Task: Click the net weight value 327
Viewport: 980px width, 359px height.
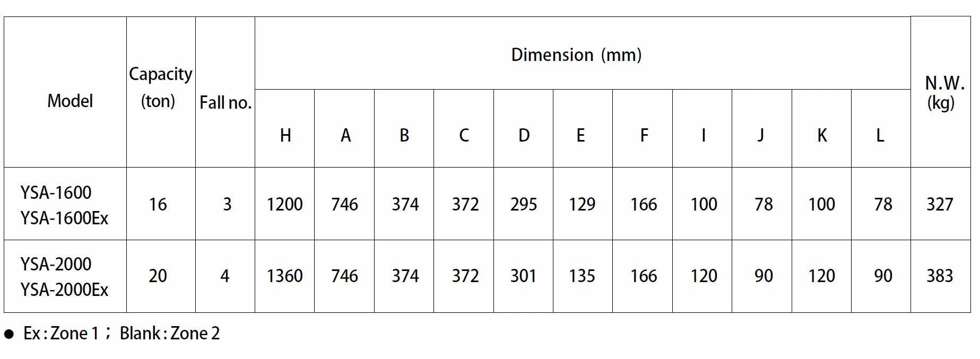Action: tap(940, 204)
